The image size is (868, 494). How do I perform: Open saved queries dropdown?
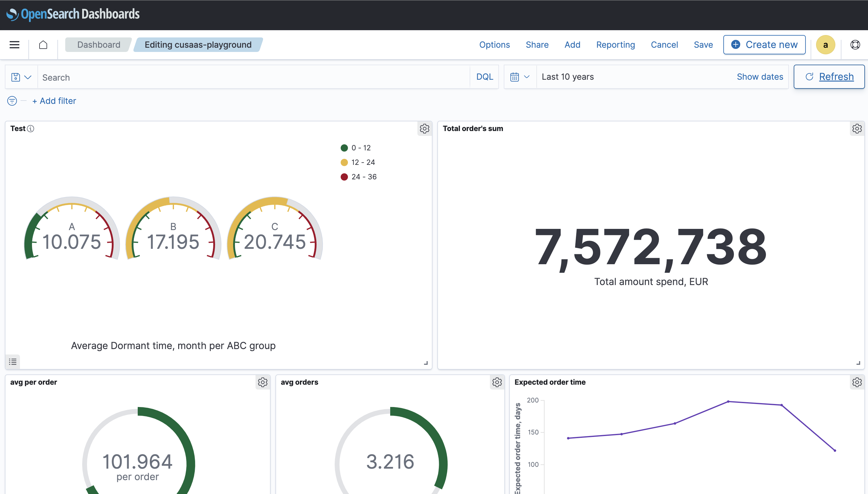click(x=21, y=77)
